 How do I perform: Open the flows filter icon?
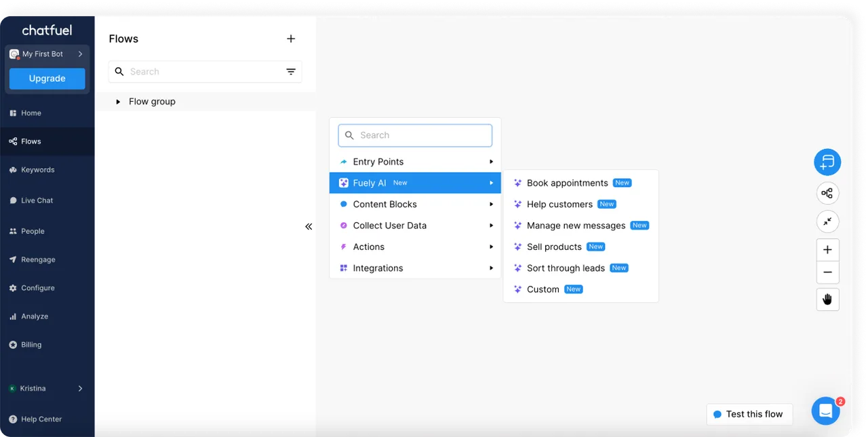click(x=291, y=72)
